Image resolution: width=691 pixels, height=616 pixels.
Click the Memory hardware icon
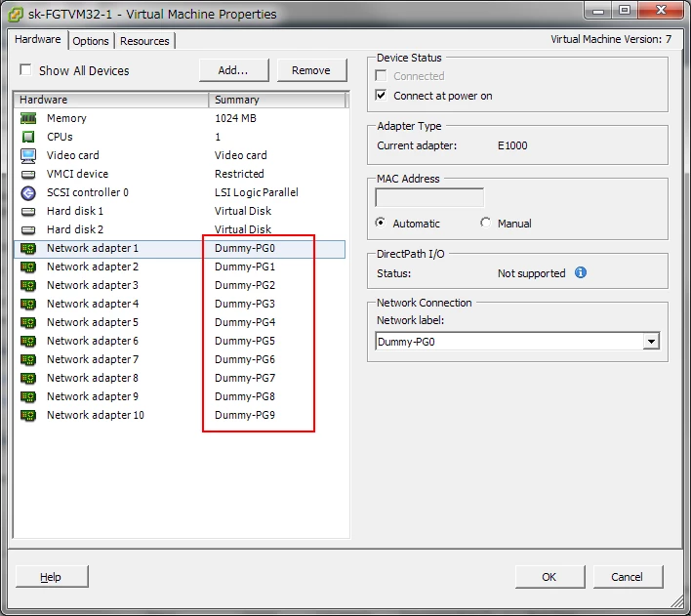pyautogui.click(x=28, y=118)
